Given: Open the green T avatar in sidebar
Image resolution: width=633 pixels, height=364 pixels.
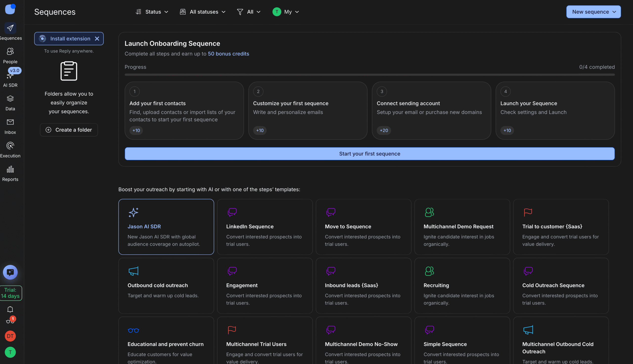Looking at the screenshot, I should click(x=10, y=352).
